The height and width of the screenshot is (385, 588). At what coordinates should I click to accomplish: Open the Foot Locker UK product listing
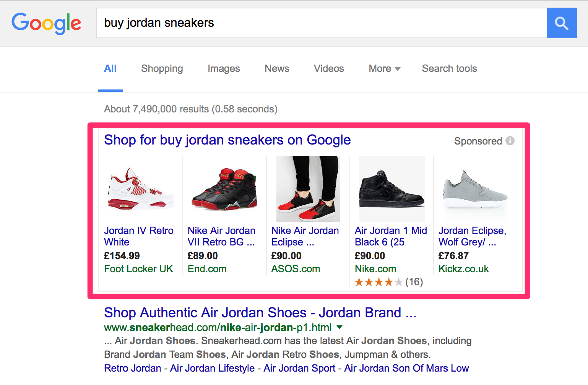coord(139,269)
